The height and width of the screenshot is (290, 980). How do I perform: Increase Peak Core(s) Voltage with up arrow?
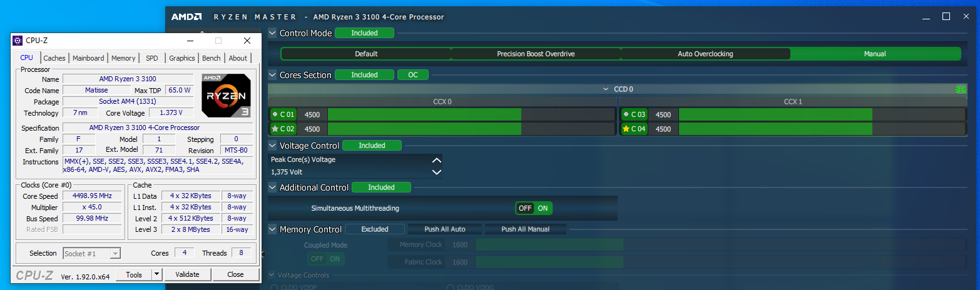coord(437,160)
